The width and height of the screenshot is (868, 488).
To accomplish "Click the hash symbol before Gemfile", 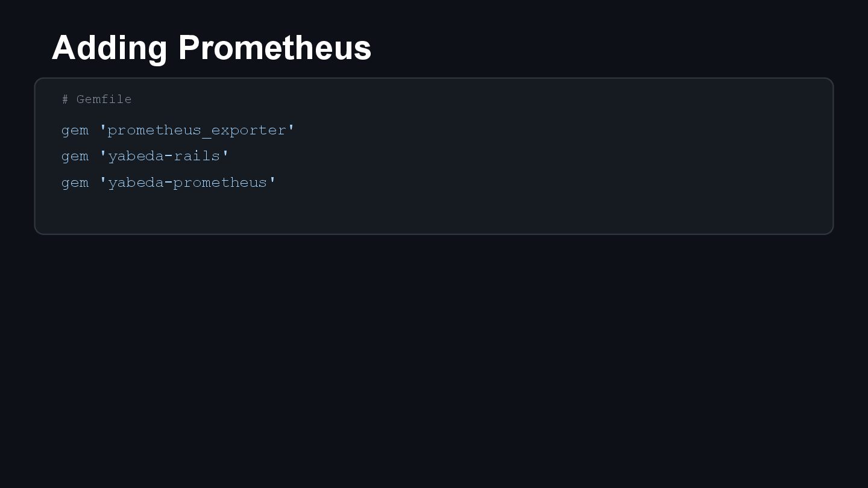I will point(65,99).
